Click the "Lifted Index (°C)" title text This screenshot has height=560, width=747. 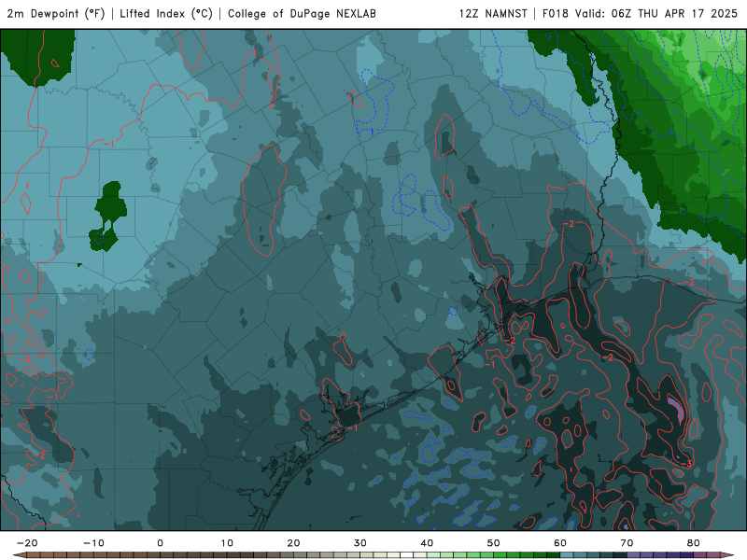166,14
